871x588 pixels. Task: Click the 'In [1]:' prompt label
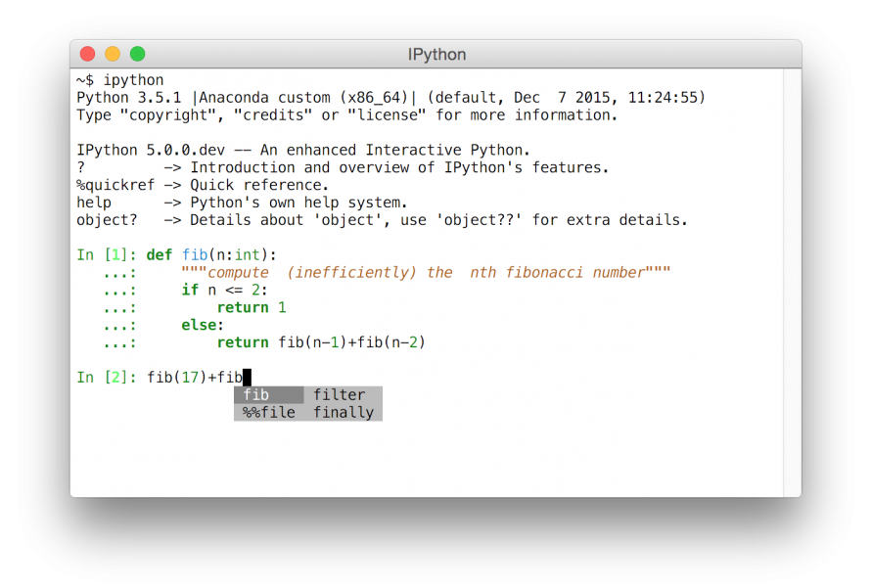tap(107, 254)
